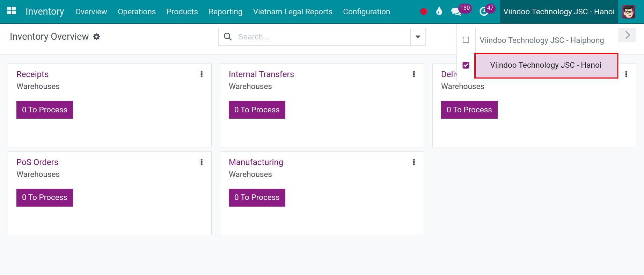Click Warehouses text under PoS Orders
The width and height of the screenshot is (644, 275).
38,174
